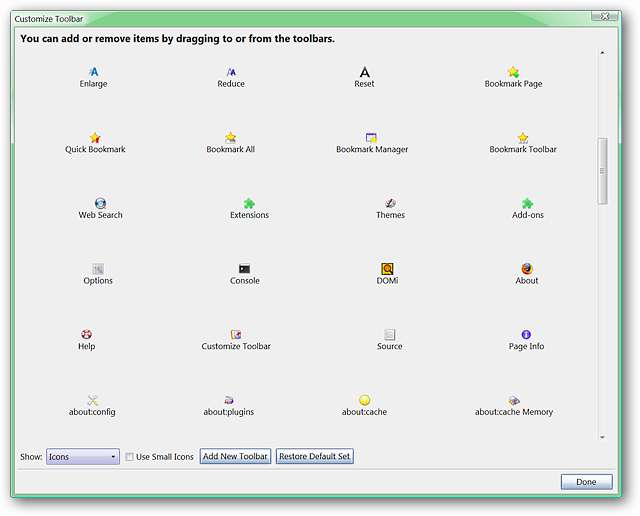
Task: Click the about:plugins icon
Action: click(229, 400)
